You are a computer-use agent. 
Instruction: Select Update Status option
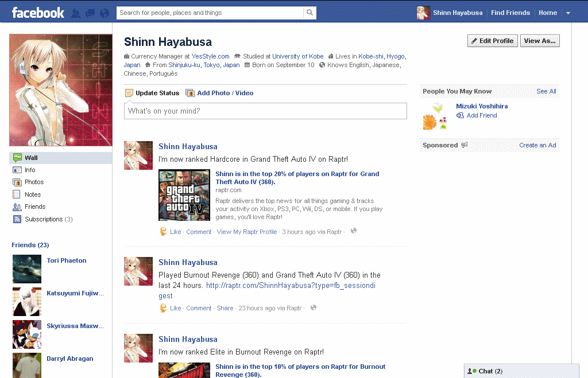157,93
